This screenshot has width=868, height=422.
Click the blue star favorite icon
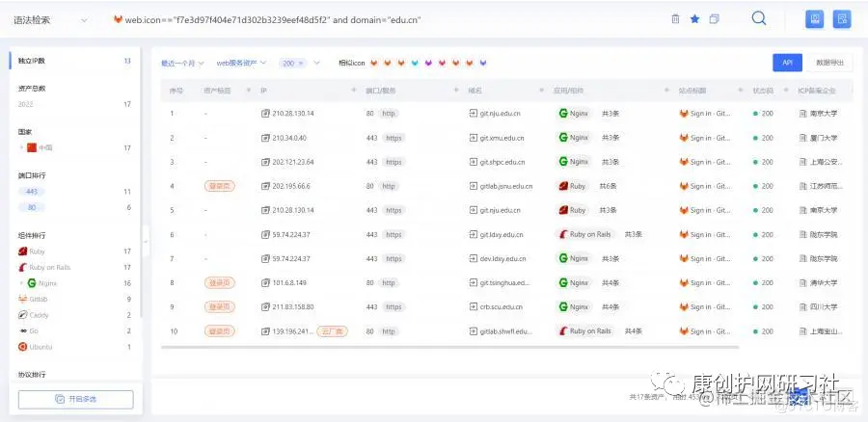tap(694, 19)
